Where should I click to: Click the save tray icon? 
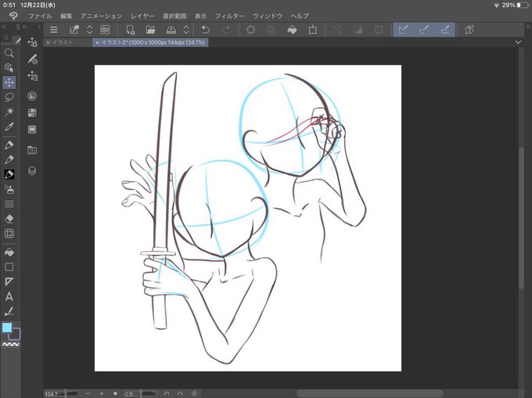pos(171,30)
